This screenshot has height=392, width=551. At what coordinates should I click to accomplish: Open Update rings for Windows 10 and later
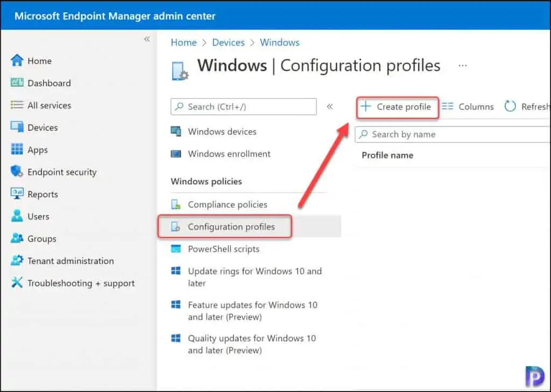coord(255,277)
